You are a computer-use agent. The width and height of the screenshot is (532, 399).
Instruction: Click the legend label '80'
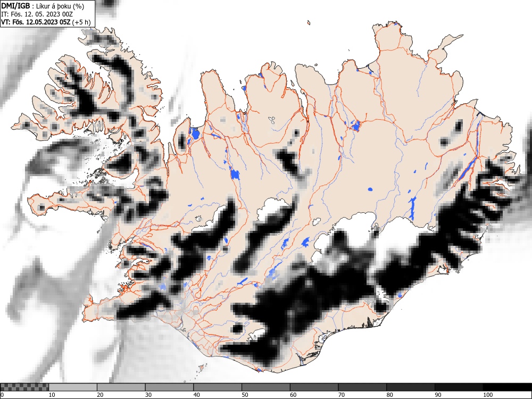[x=389, y=395]
